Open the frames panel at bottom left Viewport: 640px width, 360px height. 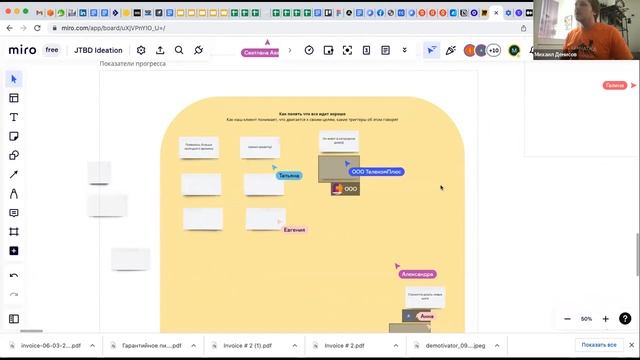[x=14, y=319]
